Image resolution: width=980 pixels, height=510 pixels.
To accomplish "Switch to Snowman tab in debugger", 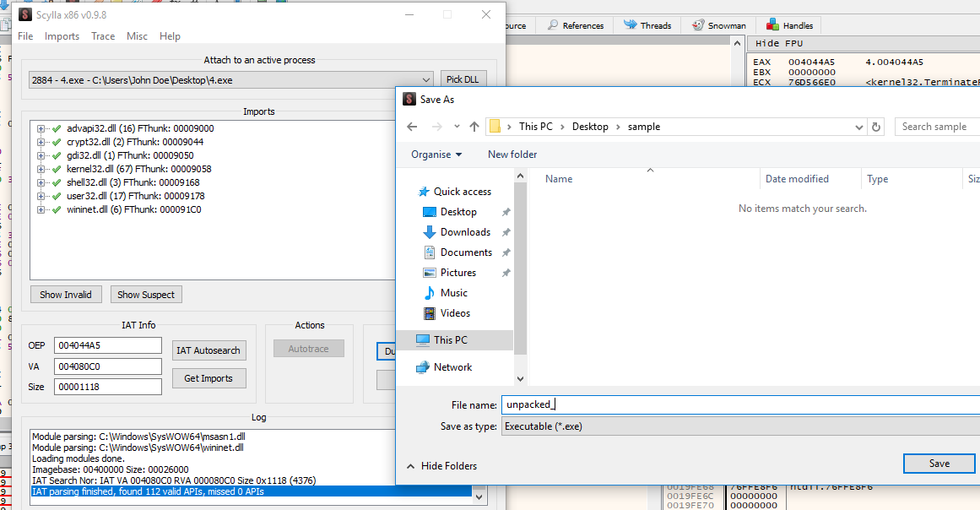I will coord(718,25).
